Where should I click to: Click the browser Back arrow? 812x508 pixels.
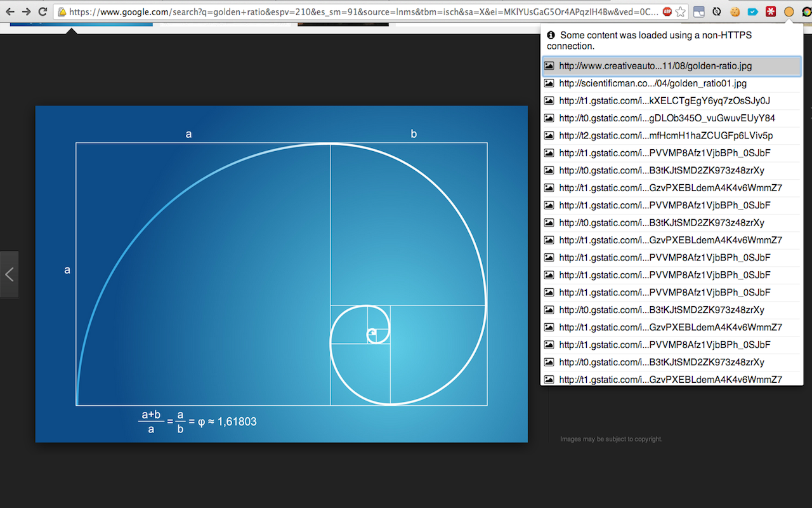[x=10, y=11]
